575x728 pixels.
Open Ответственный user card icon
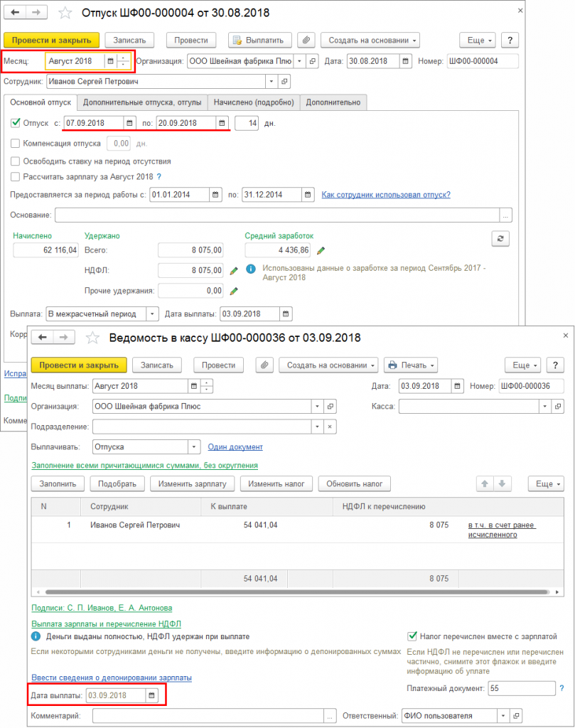coord(516,715)
